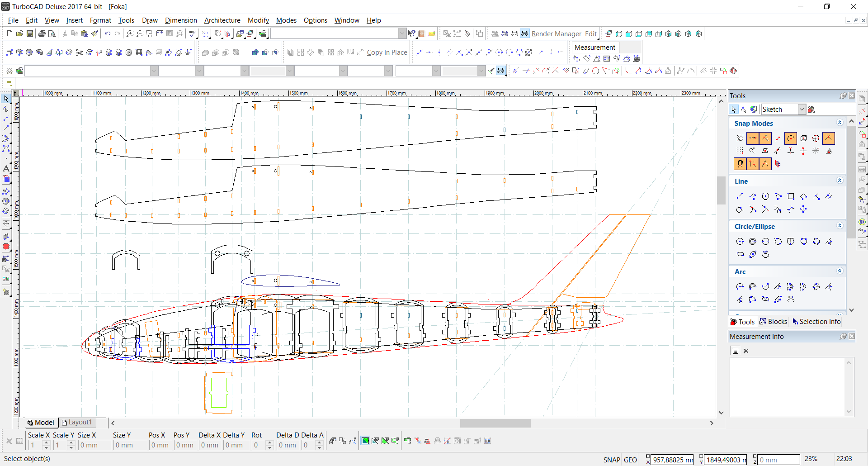
Task: Click the Scale X input field
Action: click(x=35, y=445)
